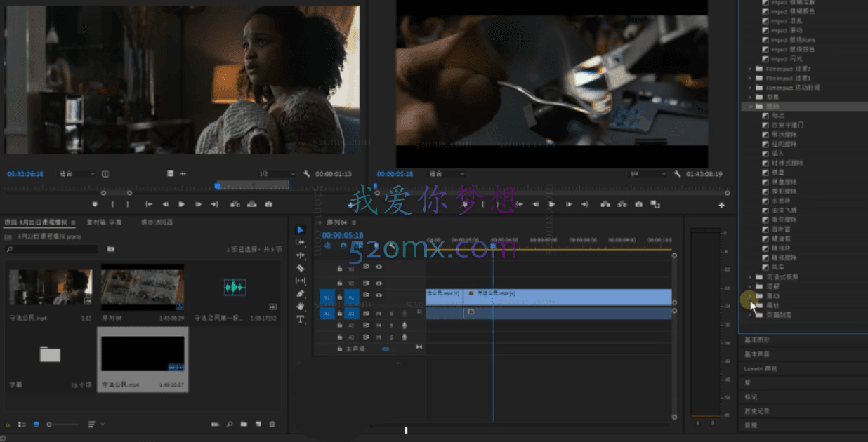Hide video track V2 with its eye icon
The width and height of the screenshot is (868, 442).
379,282
